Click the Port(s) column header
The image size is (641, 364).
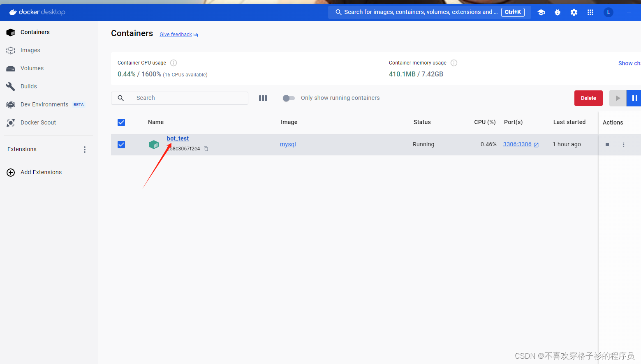pos(514,122)
